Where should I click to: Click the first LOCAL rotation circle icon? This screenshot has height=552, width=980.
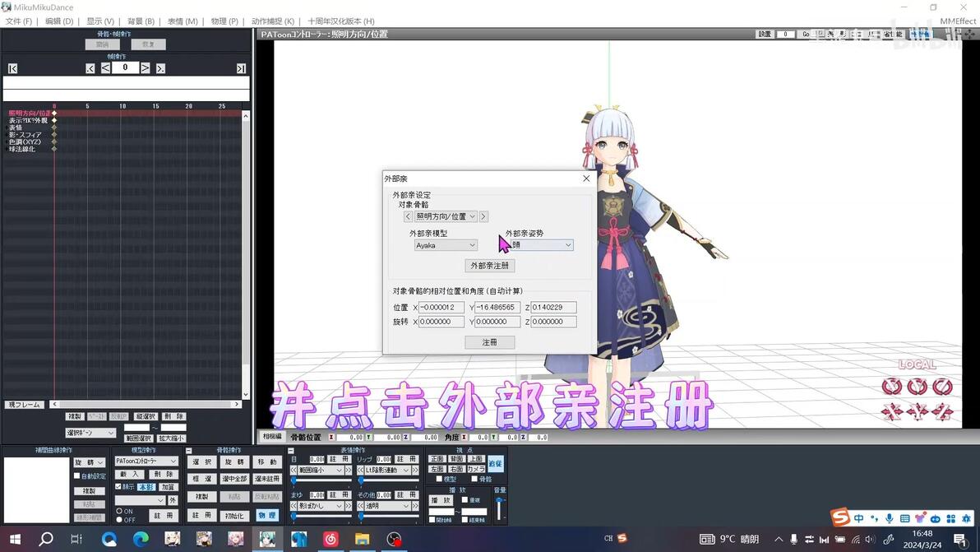click(x=892, y=387)
